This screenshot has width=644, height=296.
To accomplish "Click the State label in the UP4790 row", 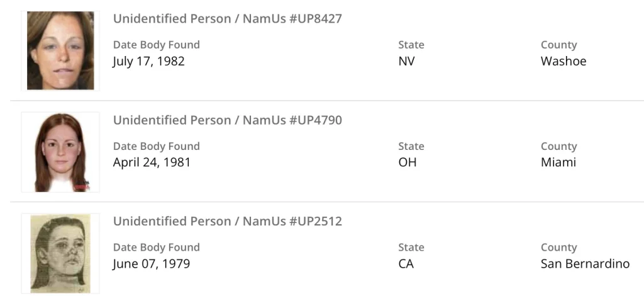I will coord(411,146).
